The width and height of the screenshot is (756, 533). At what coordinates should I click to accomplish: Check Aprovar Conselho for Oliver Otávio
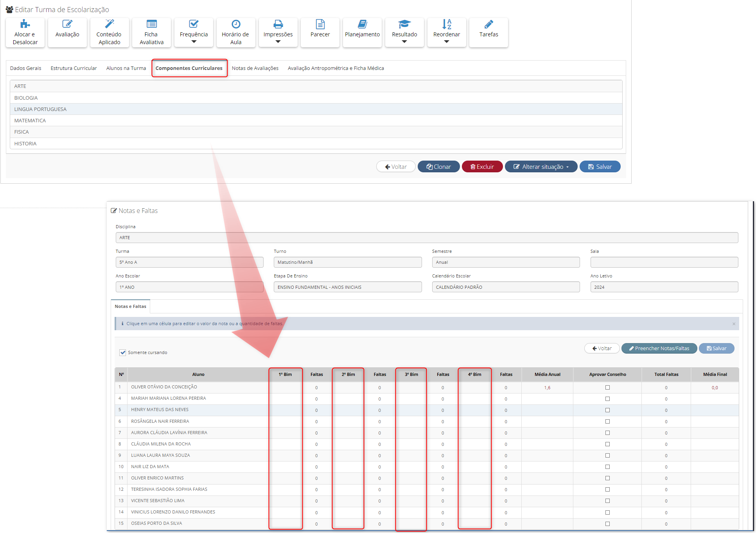pos(607,388)
